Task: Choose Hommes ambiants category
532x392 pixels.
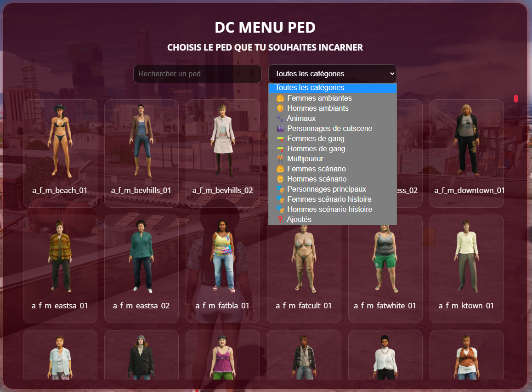Action: click(x=333, y=108)
